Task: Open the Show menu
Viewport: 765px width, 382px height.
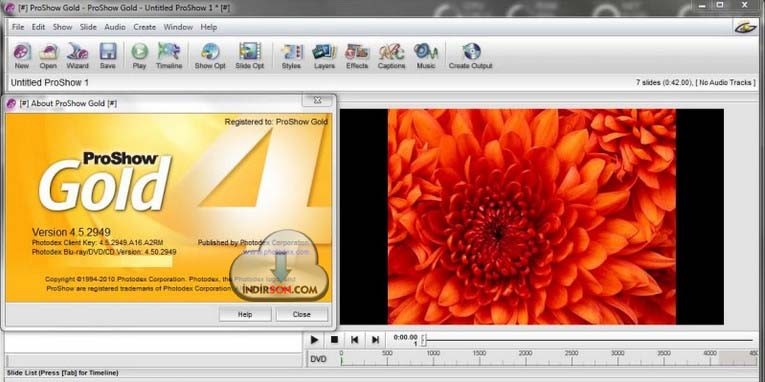Action: [x=62, y=27]
